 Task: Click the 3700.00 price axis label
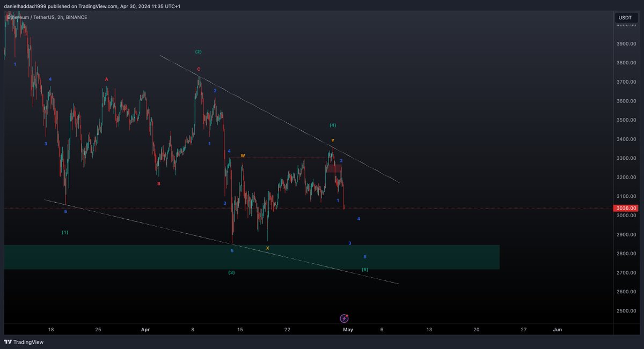[626, 82]
